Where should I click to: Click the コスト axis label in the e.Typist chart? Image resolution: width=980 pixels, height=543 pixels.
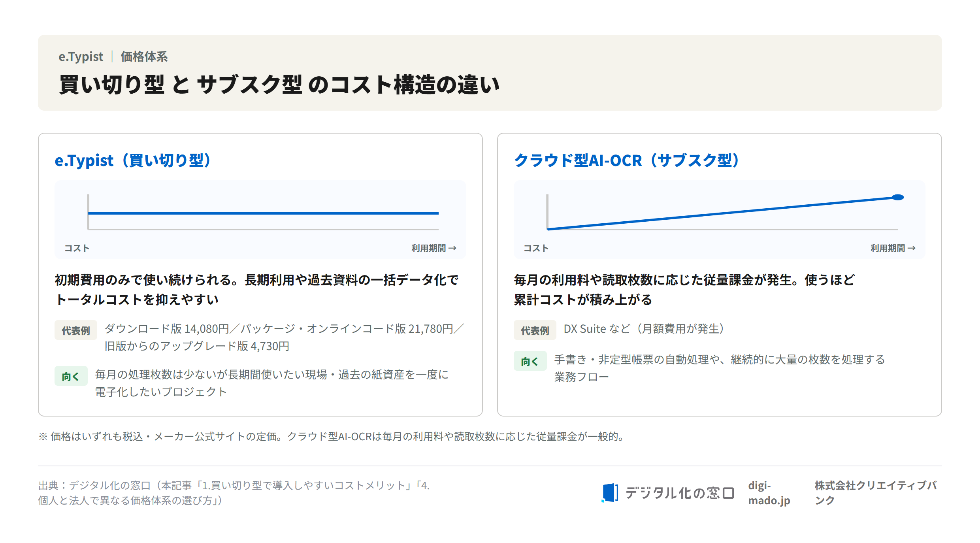77,248
